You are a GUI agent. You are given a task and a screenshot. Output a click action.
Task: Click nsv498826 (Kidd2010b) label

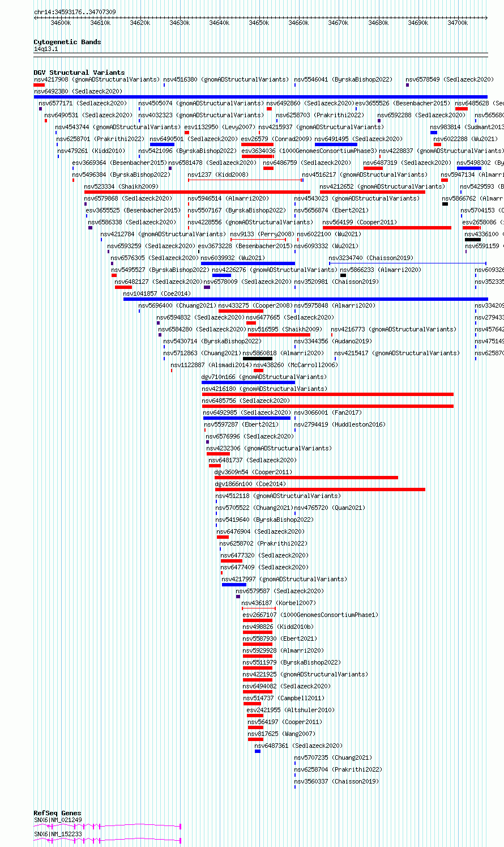(x=278, y=627)
